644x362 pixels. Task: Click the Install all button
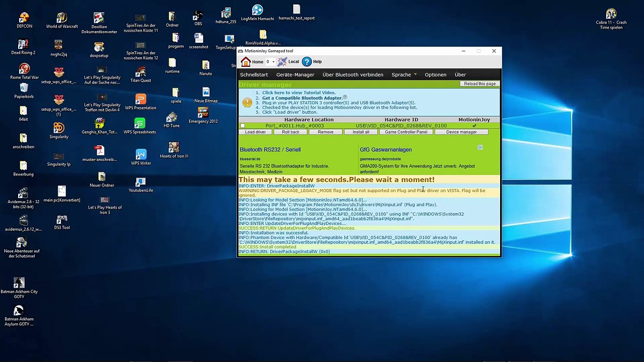point(361,132)
